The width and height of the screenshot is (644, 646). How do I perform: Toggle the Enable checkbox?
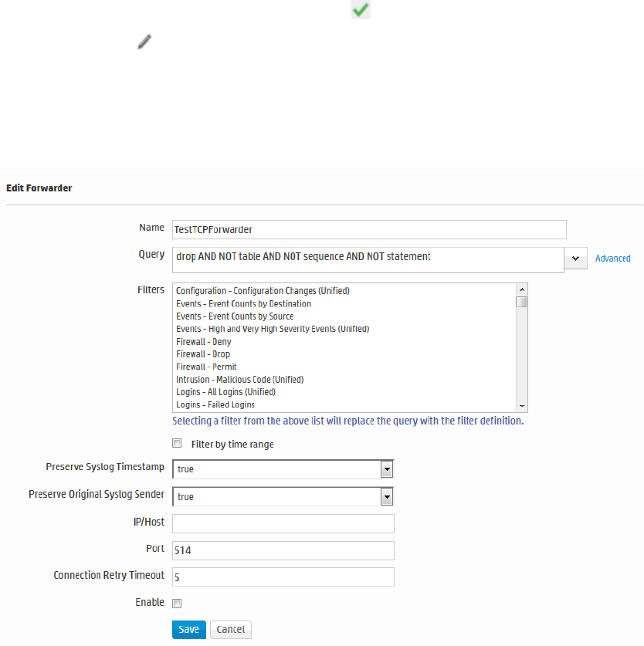coord(177,603)
